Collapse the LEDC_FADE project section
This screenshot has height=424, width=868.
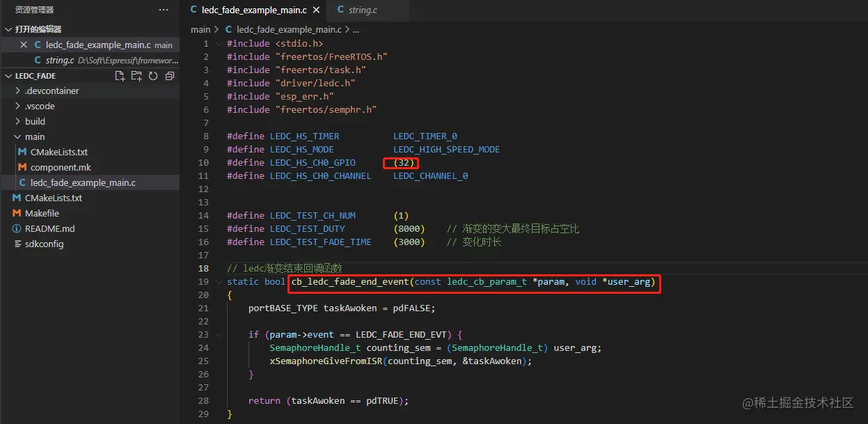pos(8,76)
